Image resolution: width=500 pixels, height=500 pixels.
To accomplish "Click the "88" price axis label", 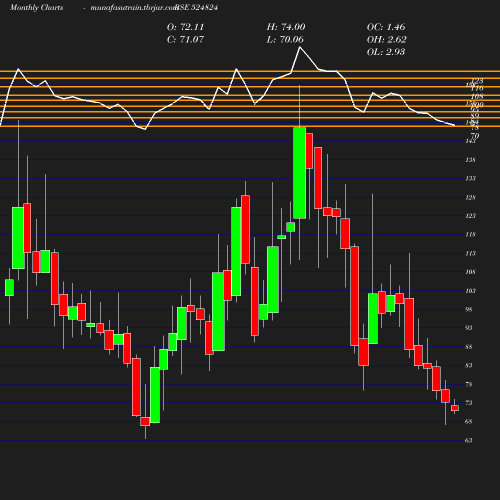I will pos(469,347).
